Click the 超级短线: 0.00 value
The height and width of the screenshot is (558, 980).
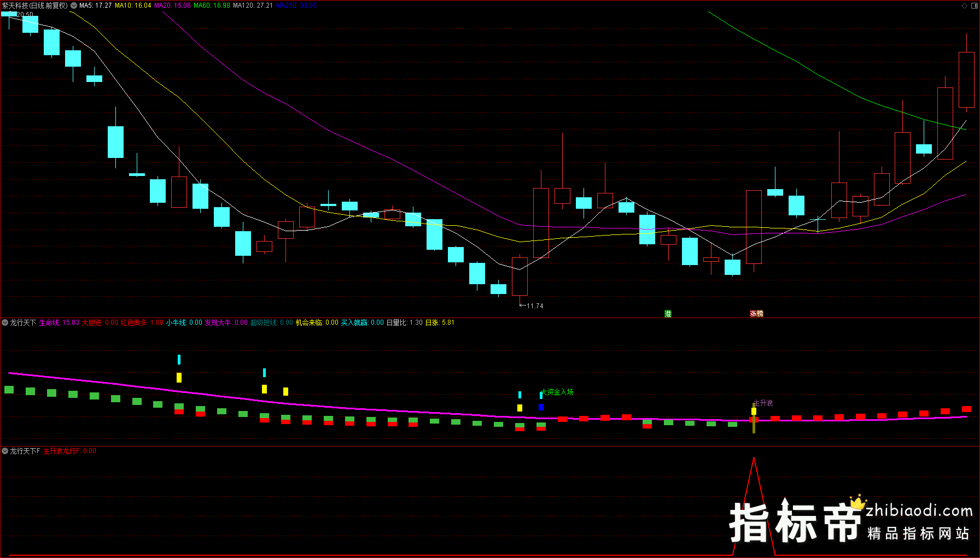(x=272, y=322)
